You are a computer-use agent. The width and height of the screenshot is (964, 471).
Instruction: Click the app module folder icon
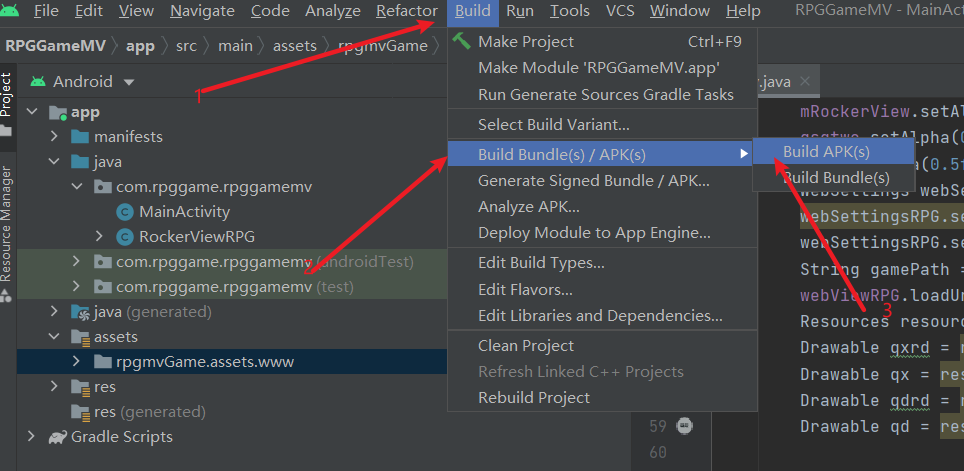(58, 113)
